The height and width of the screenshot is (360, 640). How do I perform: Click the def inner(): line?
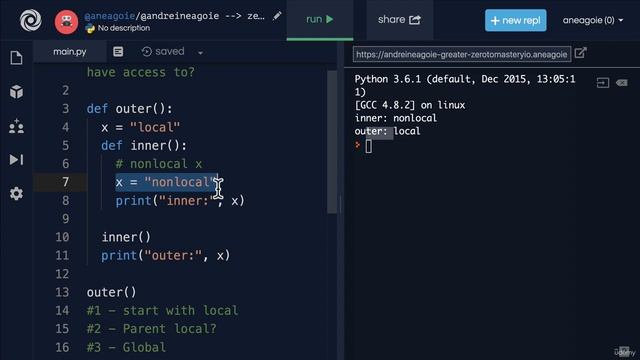[x=144, y=146]
